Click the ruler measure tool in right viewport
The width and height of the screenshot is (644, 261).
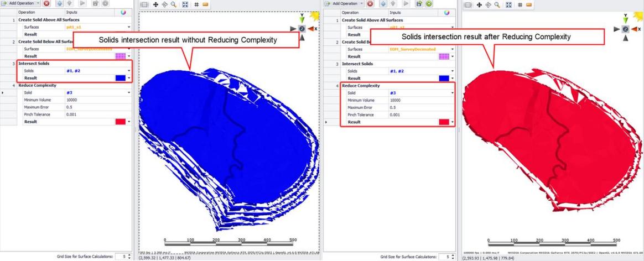pos(528,4)
